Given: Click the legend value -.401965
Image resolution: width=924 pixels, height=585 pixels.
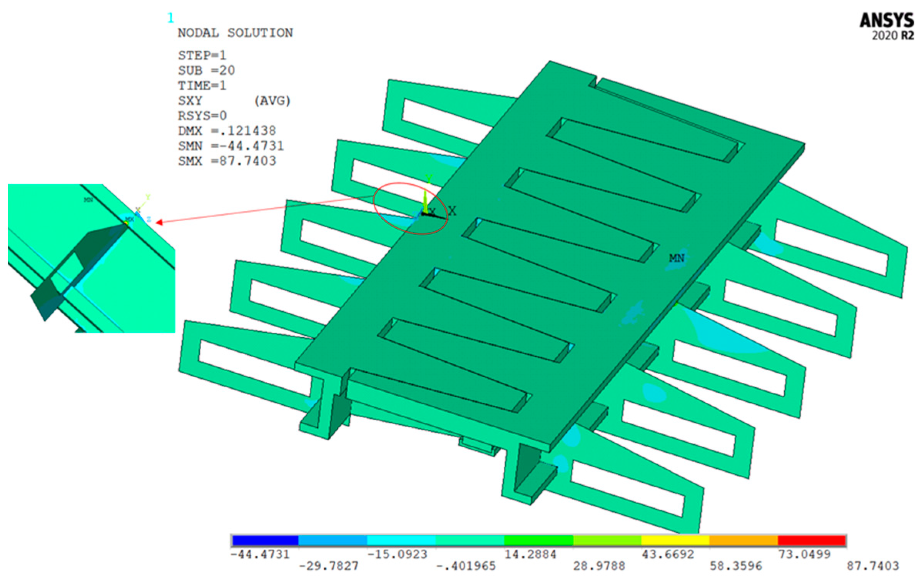Looking at the screenshot, I should pyautogui.click(x=466, y=566).
